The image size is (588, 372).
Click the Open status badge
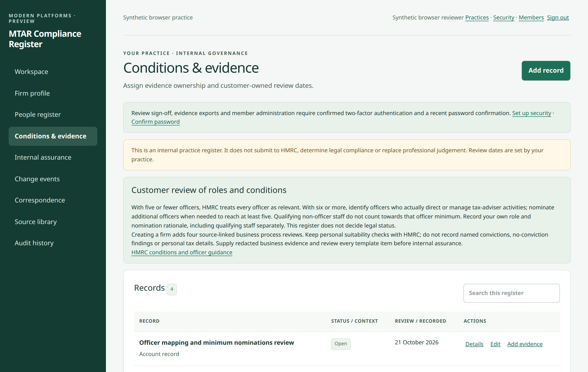341,344
